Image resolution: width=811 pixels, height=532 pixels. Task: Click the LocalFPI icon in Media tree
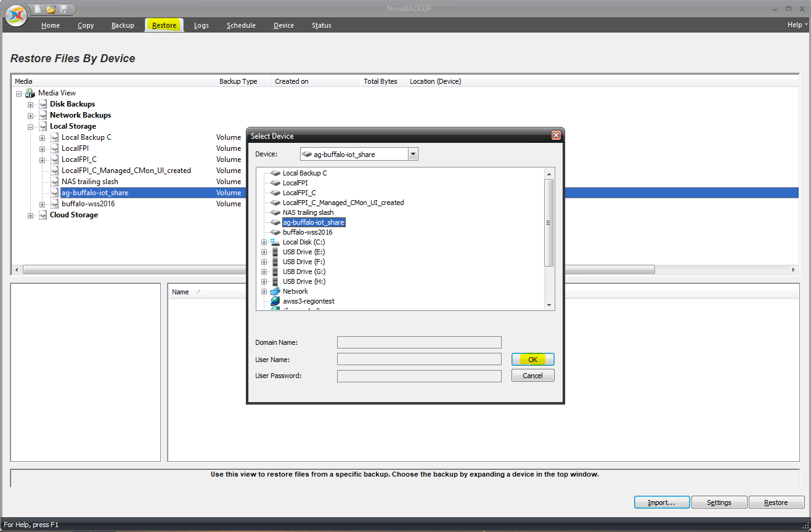tap(54, 148)
